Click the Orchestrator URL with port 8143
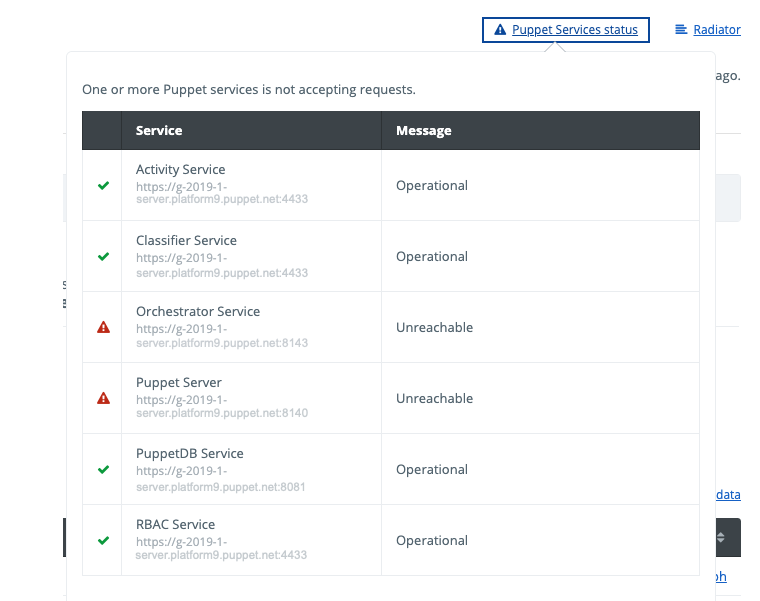760x601 pixels. 222,336
